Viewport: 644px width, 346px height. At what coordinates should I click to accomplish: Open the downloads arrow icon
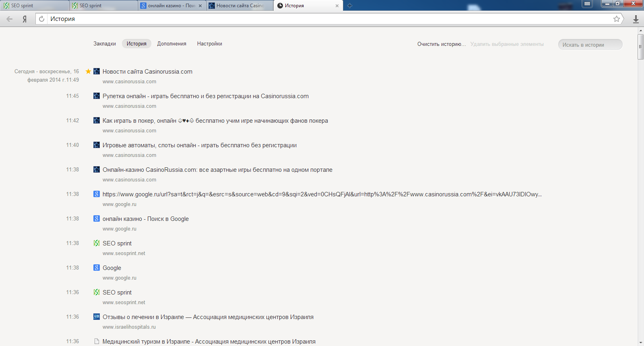[636, 19]
